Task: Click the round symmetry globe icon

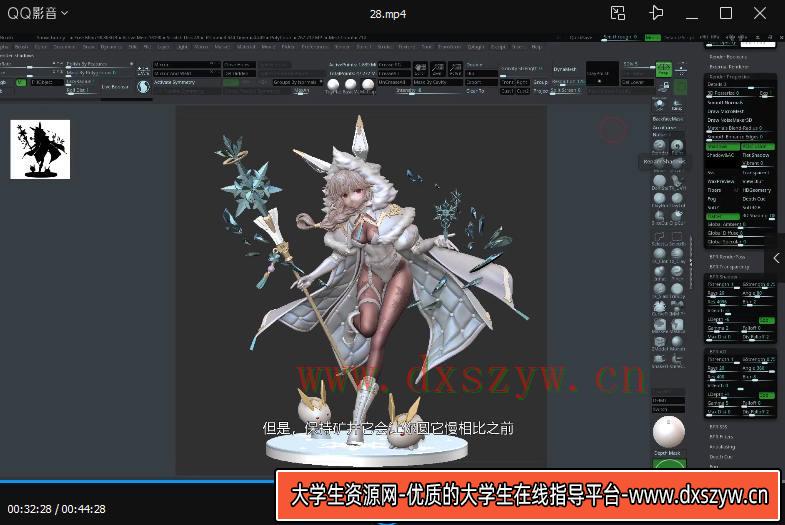Action: tap(143, 87)
